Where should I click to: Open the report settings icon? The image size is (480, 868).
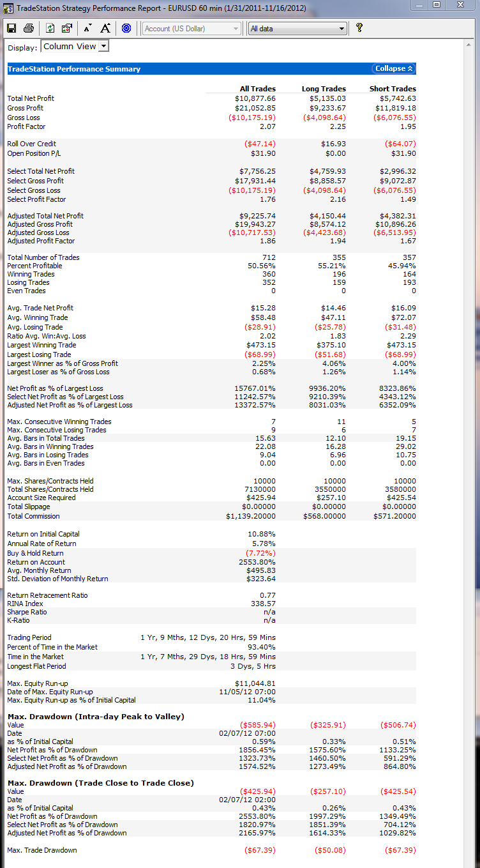point(66,29)
